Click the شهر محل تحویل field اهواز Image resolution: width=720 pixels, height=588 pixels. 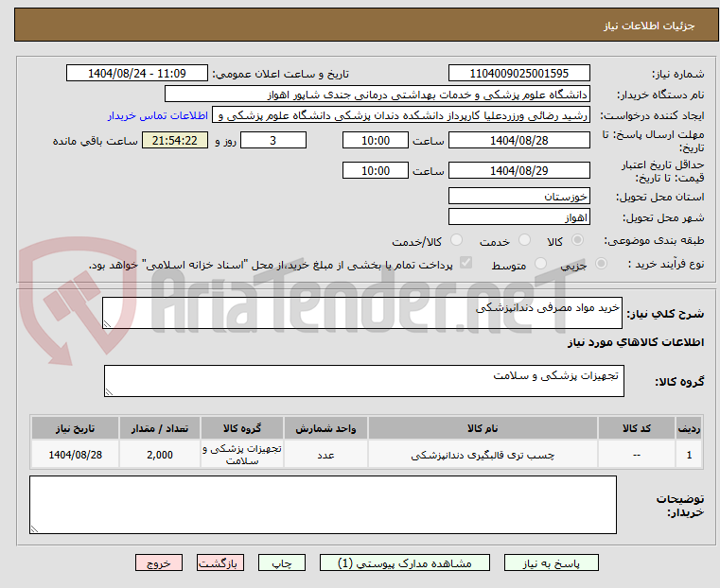coord(518,216)
